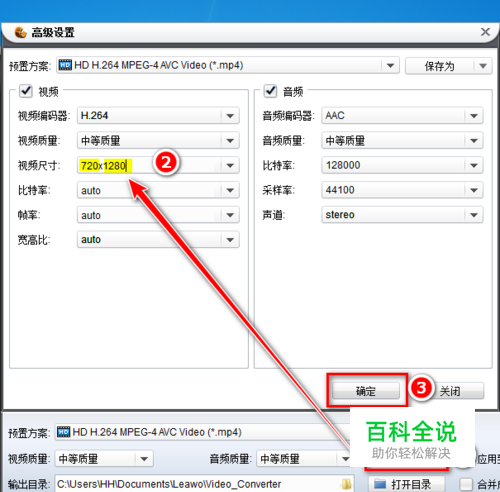The width and height of the screenshot is (500, 492).
Task: Click the 打开目录 button
Action: point(407,484)
